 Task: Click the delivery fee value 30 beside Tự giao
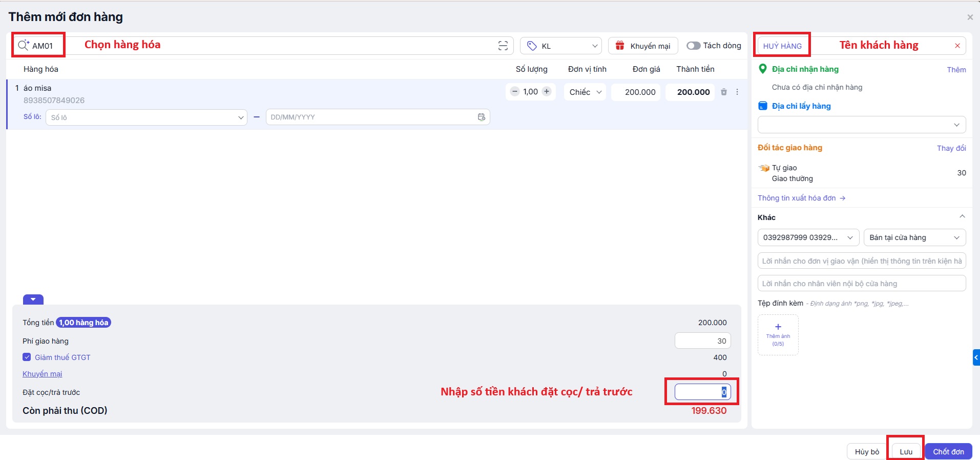(962, 173)
